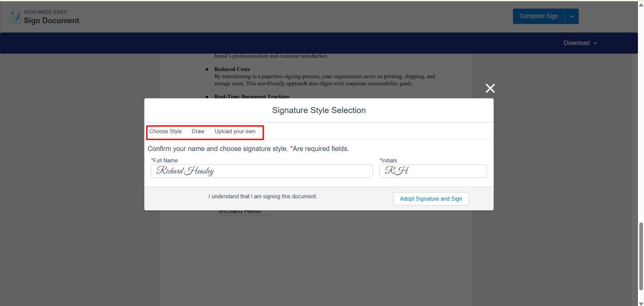
Task: Open the Download dropdown menu
Action: pos(580,43)
